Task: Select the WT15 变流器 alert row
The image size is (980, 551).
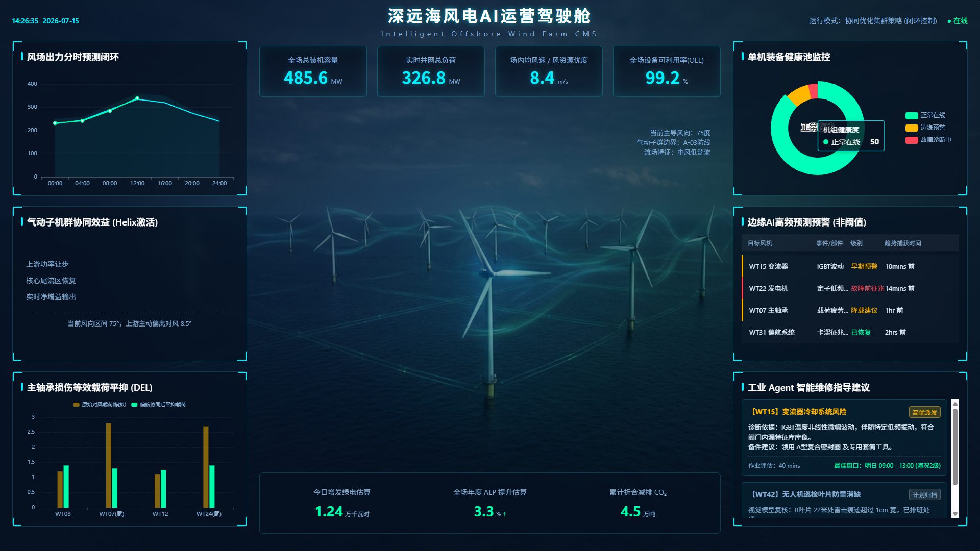Action: [850, 267]
